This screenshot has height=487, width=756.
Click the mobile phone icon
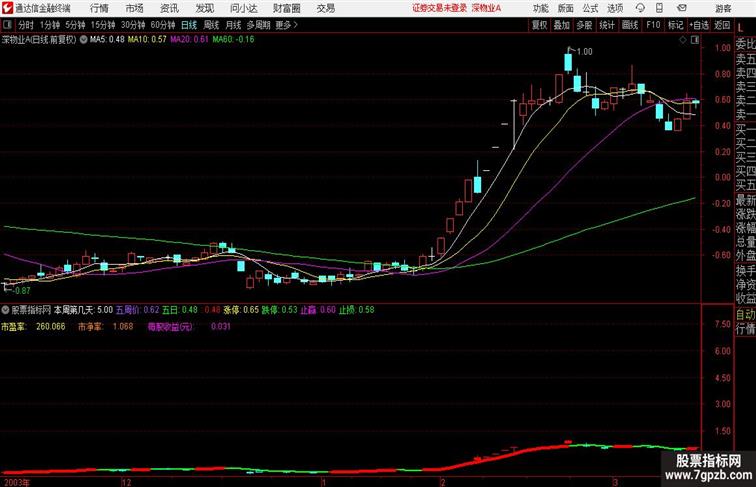tap(659, 8)
